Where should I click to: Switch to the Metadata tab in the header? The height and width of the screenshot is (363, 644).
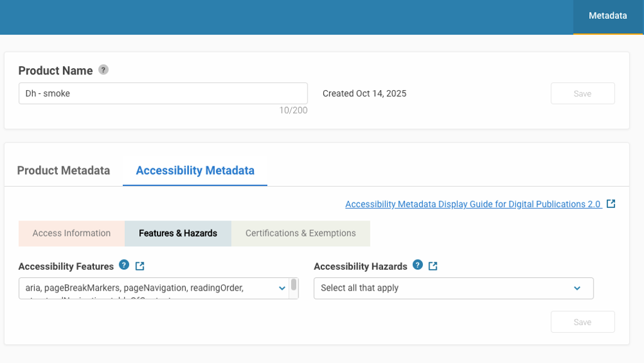coord(607,16)
